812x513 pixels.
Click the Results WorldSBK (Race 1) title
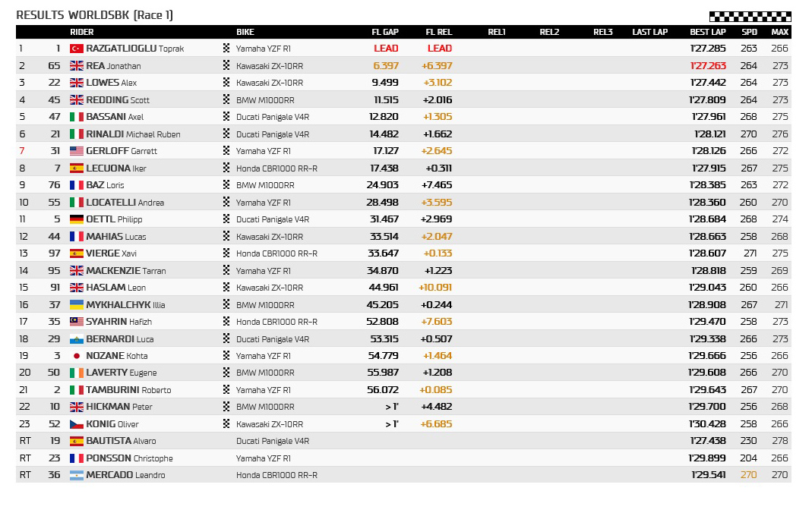point(94,15)
